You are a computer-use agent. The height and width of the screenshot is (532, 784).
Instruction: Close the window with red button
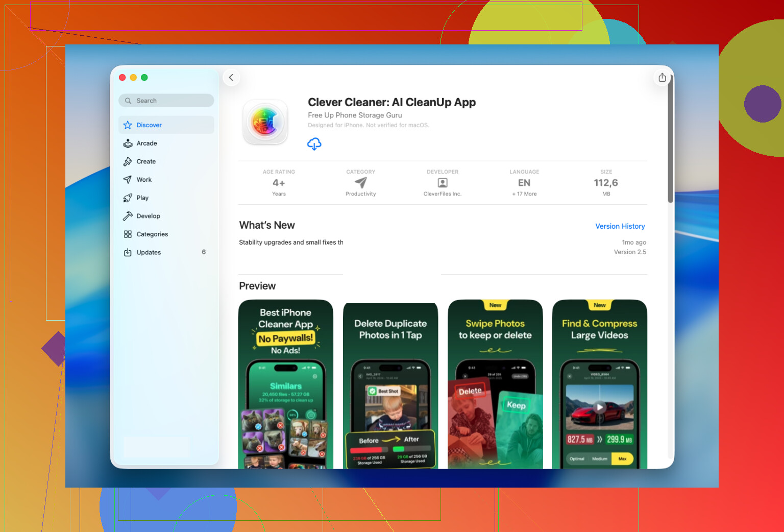[x=122, y=78]
